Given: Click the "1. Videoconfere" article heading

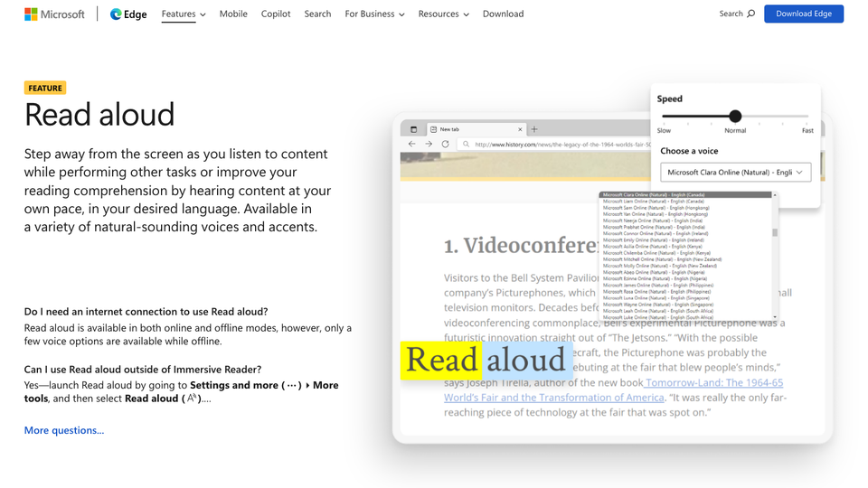Looking at the screenshot, I should 521,245.
